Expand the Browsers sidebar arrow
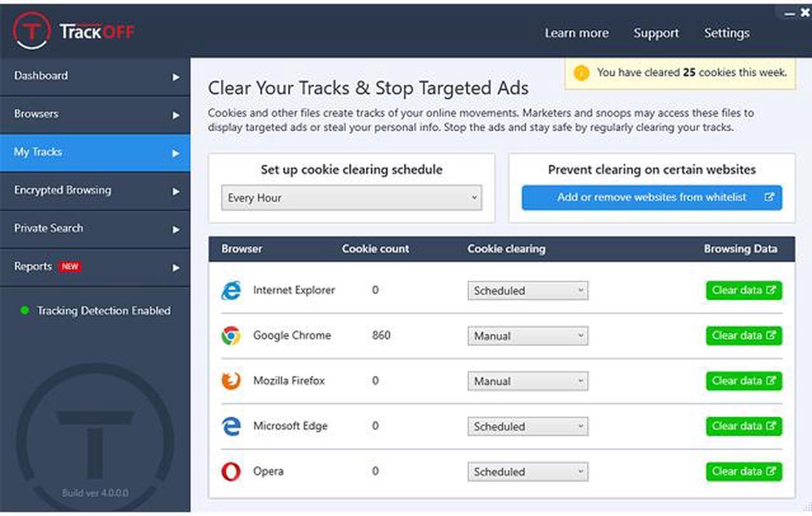Viewport: 812px width, 516px height. click(176, 115)
